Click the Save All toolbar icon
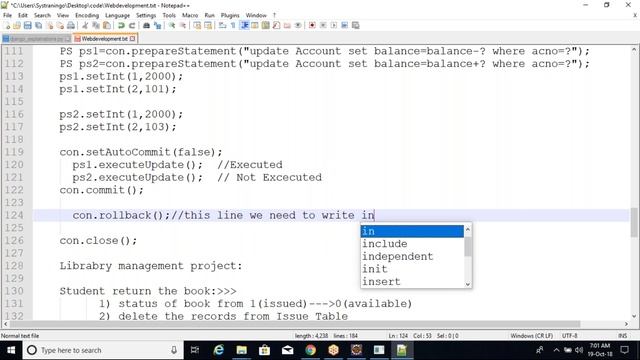Image resolution: width=640 pixels, height=360 pixels. pyautogui.click(x=38, y=25)
